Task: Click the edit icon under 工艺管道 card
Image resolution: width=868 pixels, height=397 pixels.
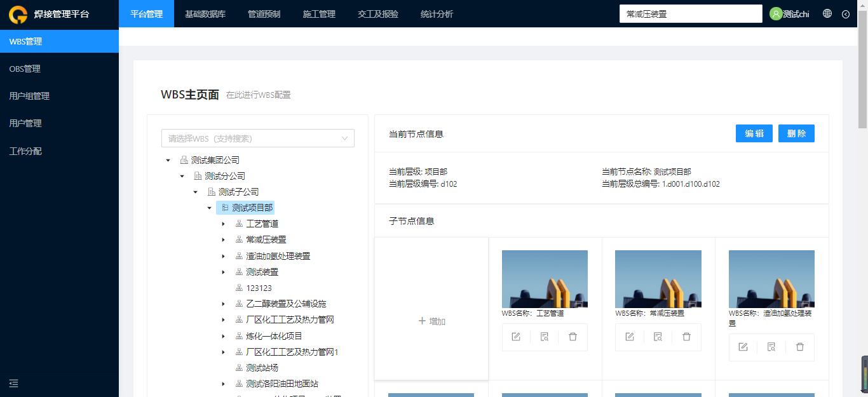Action: pyautogui.click(x=516, y=337)
